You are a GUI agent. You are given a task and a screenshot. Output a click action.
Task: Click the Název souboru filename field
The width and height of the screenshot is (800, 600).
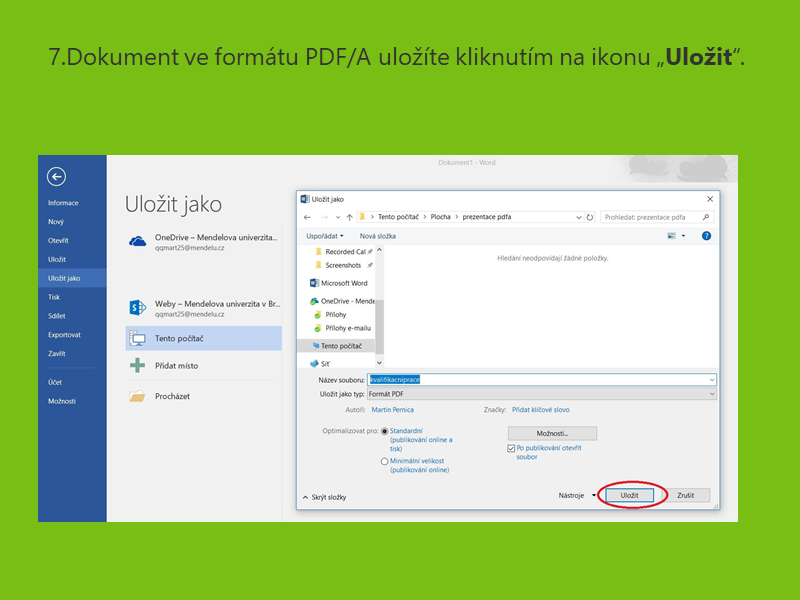tap(540, 380)
